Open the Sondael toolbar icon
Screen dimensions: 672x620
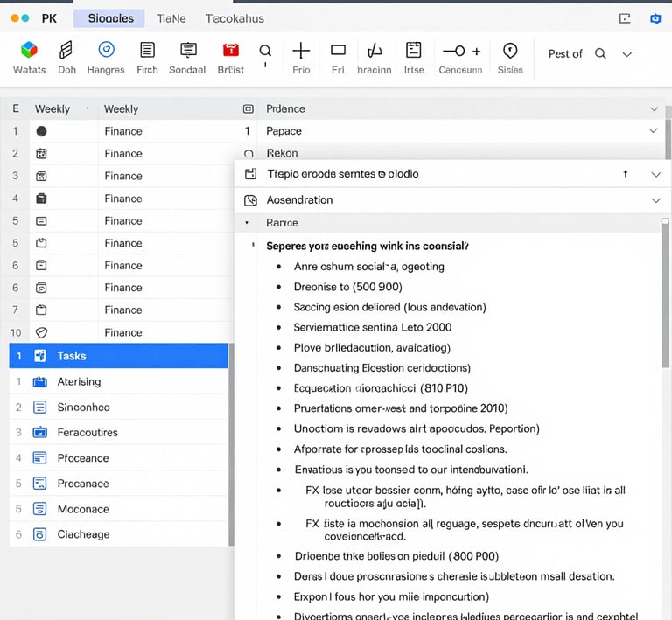[187, 51]
